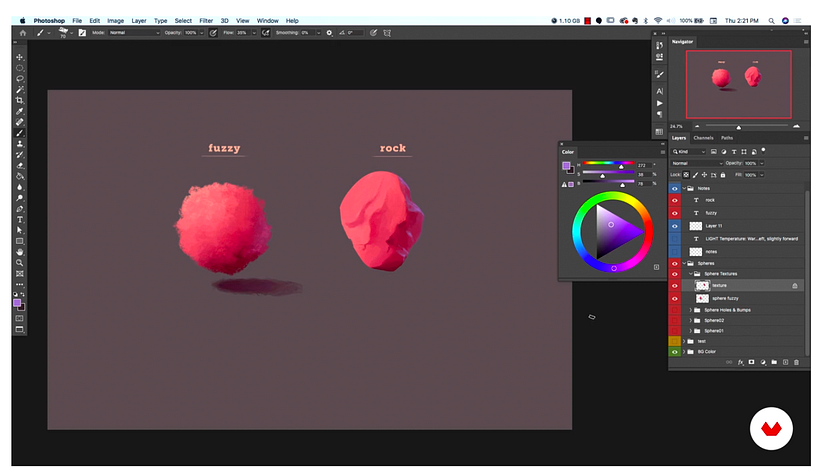Select the Brush tool in left toolbar

(x=19, y=133)
